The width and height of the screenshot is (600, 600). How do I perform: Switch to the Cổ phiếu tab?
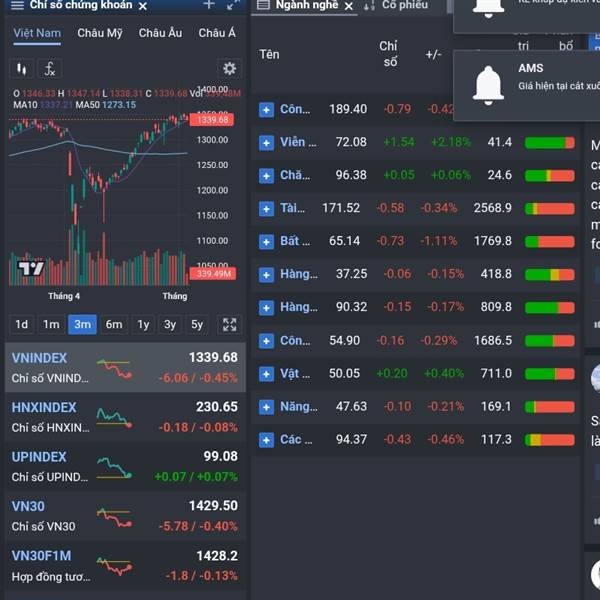(405, 5)
